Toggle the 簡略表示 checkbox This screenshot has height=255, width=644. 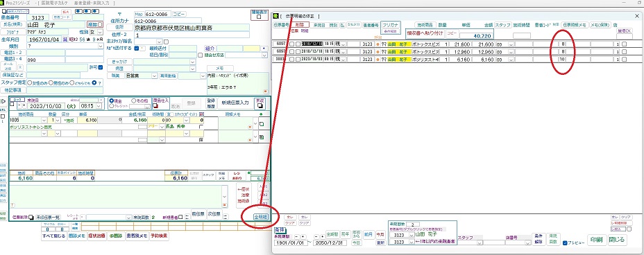pos(259,17)
